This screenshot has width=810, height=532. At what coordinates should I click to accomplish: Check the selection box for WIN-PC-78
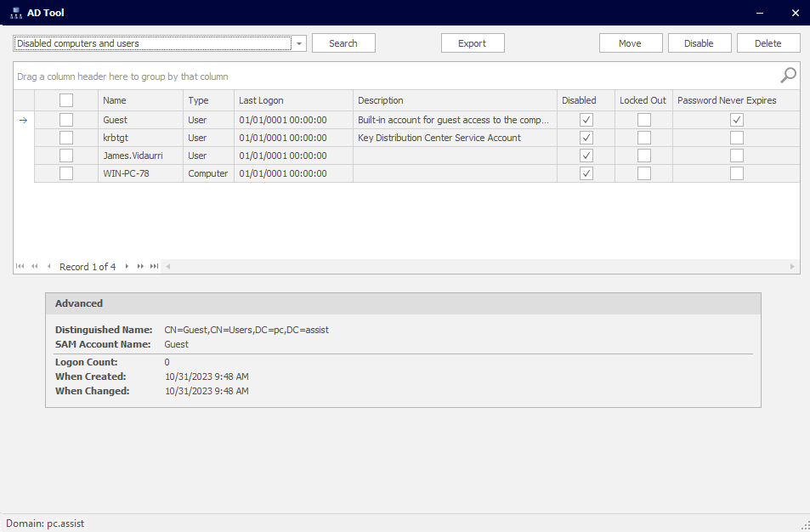click(66, 173)
